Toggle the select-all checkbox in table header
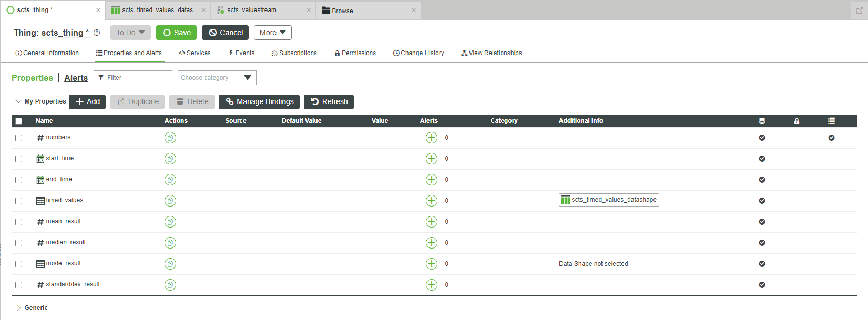 coord(19,121)
